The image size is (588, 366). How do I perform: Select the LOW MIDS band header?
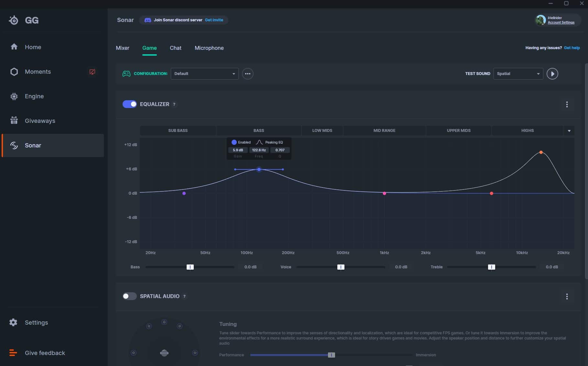322,131
